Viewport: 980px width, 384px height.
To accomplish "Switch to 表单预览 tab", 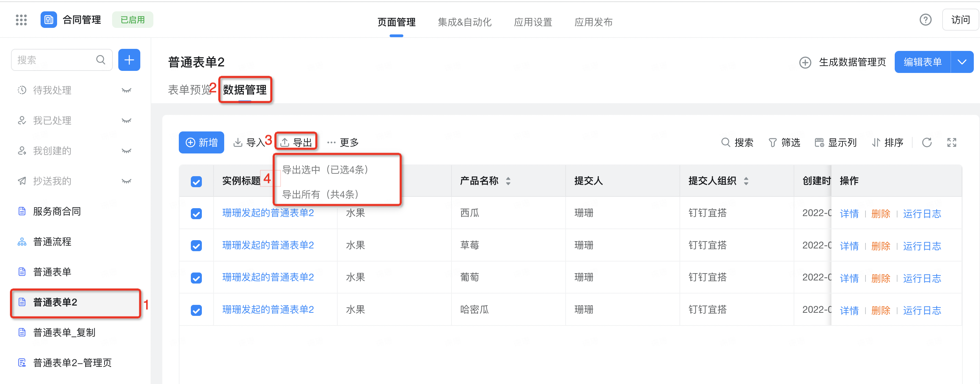I will tap(189, 90).
